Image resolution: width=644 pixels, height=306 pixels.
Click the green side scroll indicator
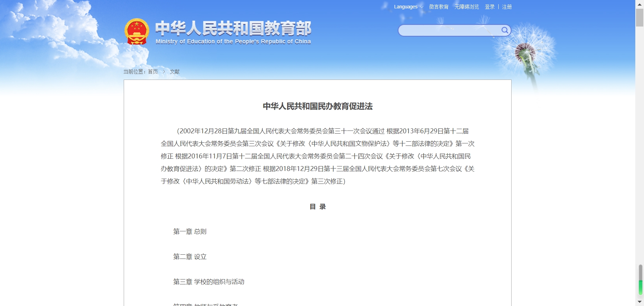click(641, 287)
